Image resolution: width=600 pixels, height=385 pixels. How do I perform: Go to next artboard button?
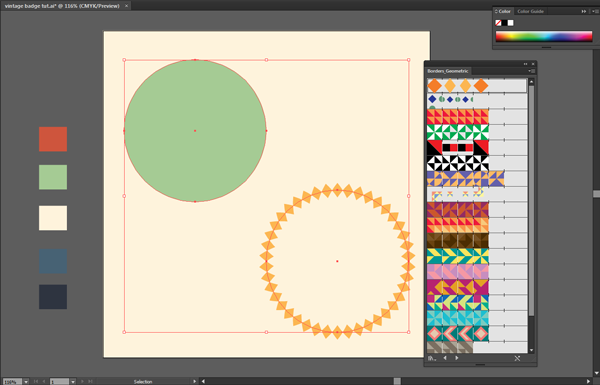(x=82, y=382)
